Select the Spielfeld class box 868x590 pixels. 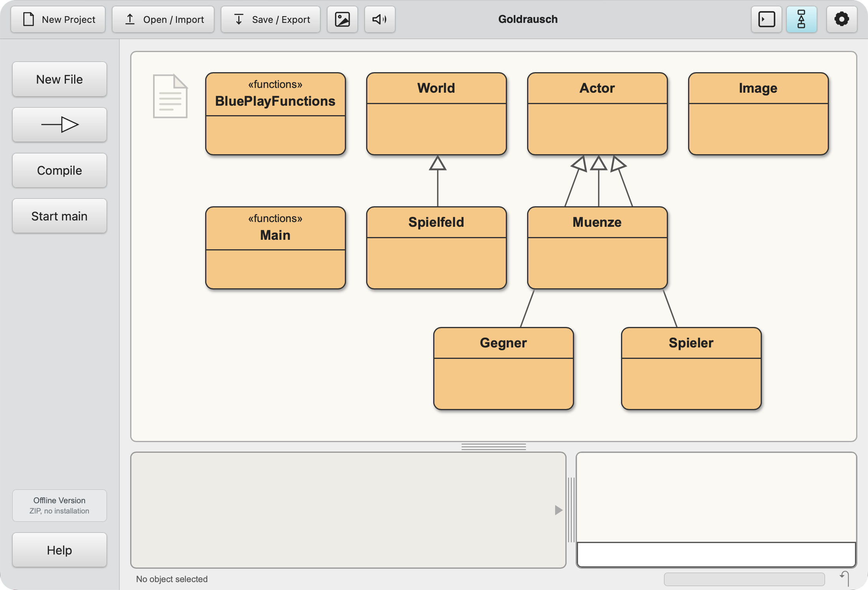(x=436, y=248)
